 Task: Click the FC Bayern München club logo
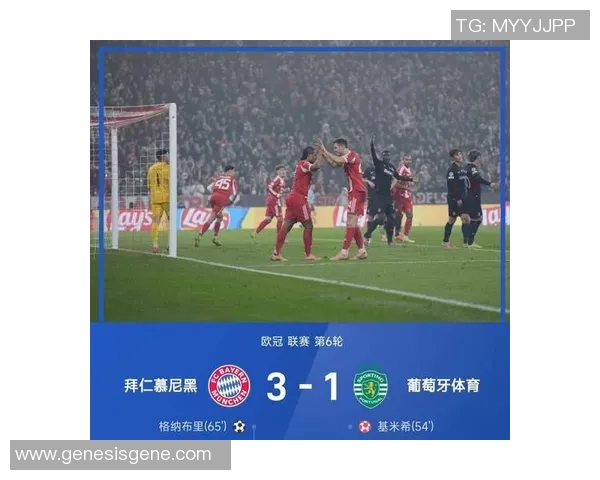[x=229, y=385]
